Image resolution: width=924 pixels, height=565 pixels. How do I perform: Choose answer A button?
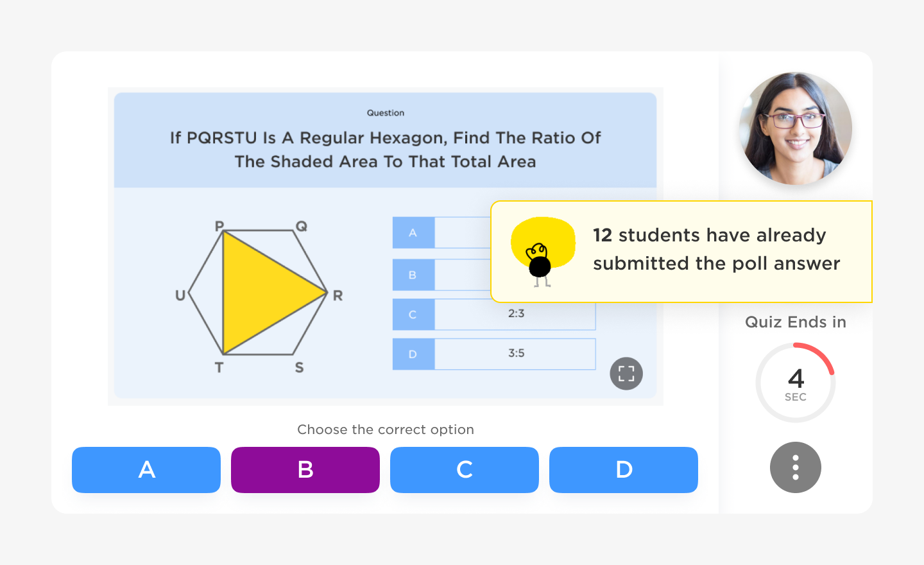146,470
